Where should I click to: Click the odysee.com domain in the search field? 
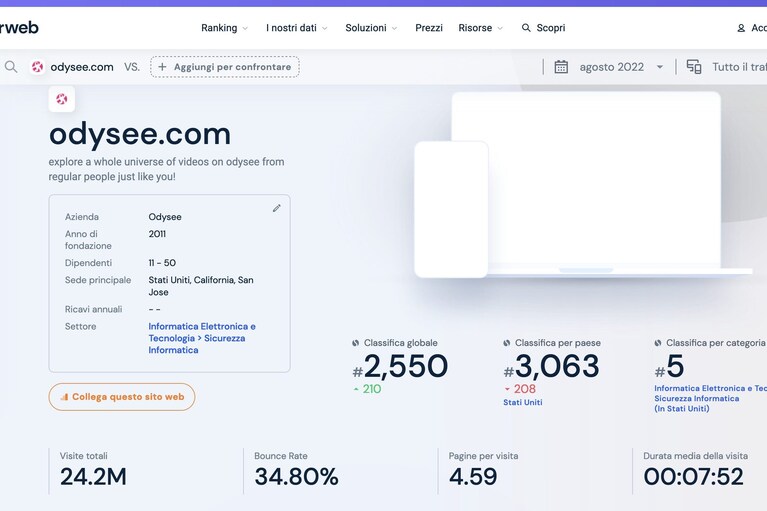point(82,67)
